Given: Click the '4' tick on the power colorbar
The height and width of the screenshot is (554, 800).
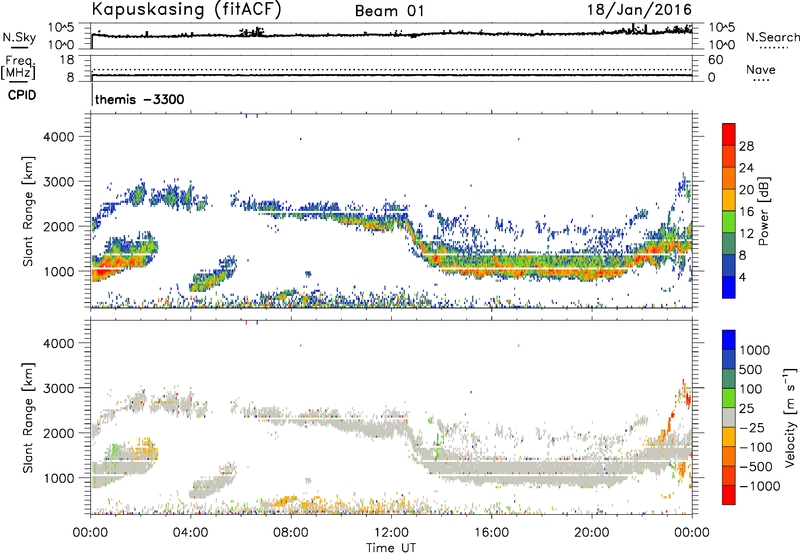Looking at the screenshot, I should coord(743,277).
